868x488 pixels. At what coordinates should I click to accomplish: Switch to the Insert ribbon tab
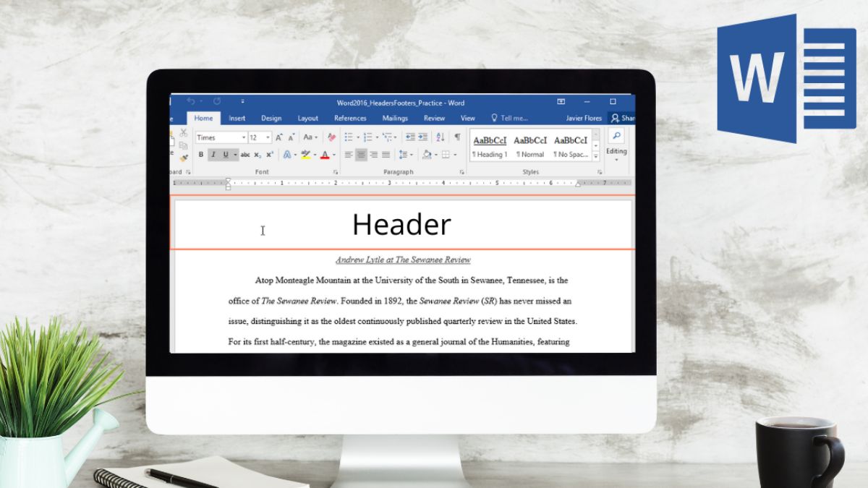pyautogui.click(x=237, y=119)
